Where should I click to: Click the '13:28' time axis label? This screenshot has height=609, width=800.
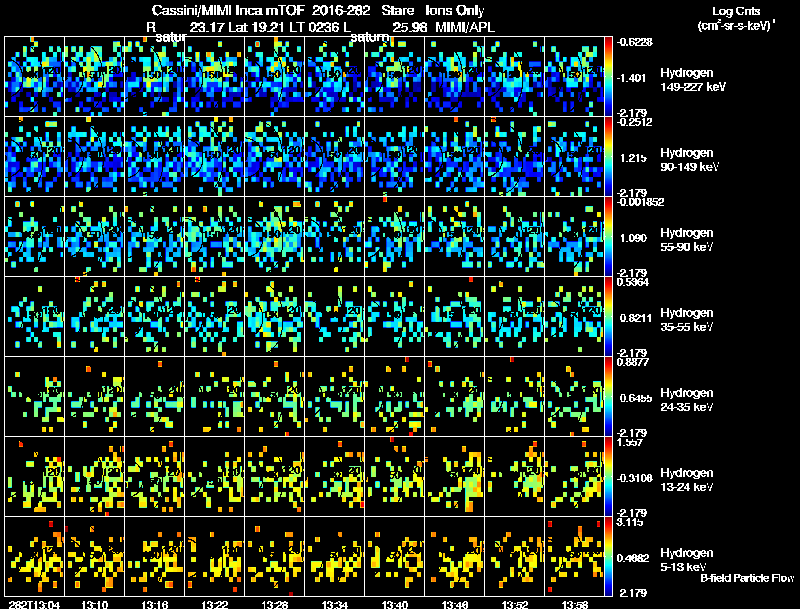pos(274,605)
